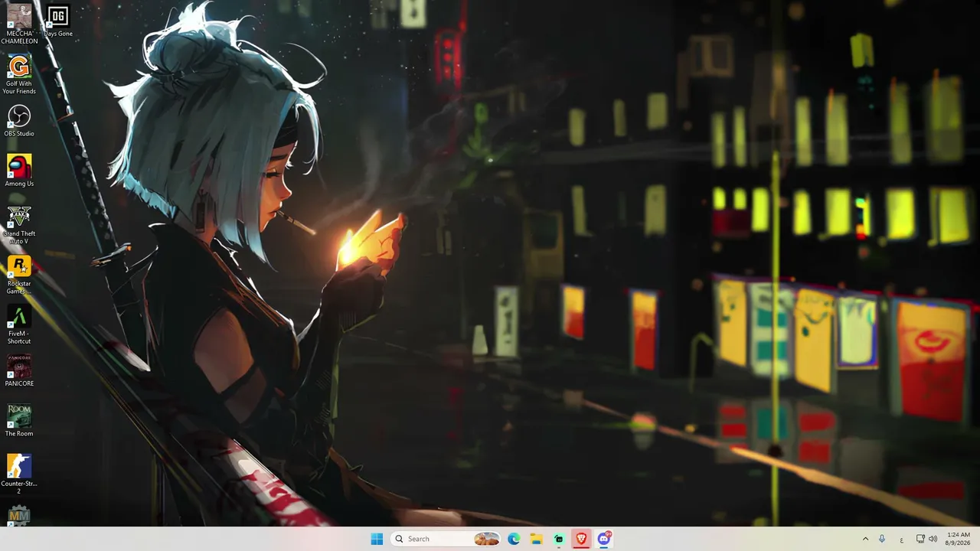Image resolution: width=980 pixels, height=551 pixels.
Task: Open network settings from the tray icon
Action: 920,539
